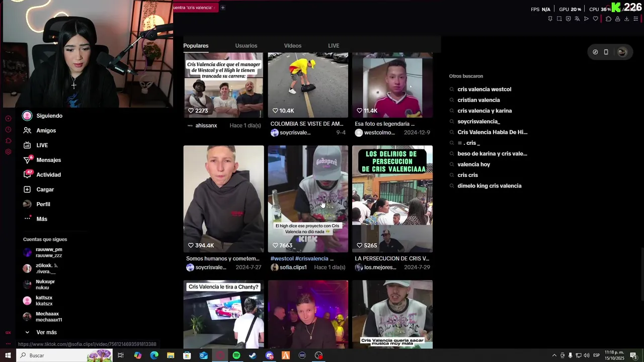Open los.mejores... author profile link

[x=380, y=267]
